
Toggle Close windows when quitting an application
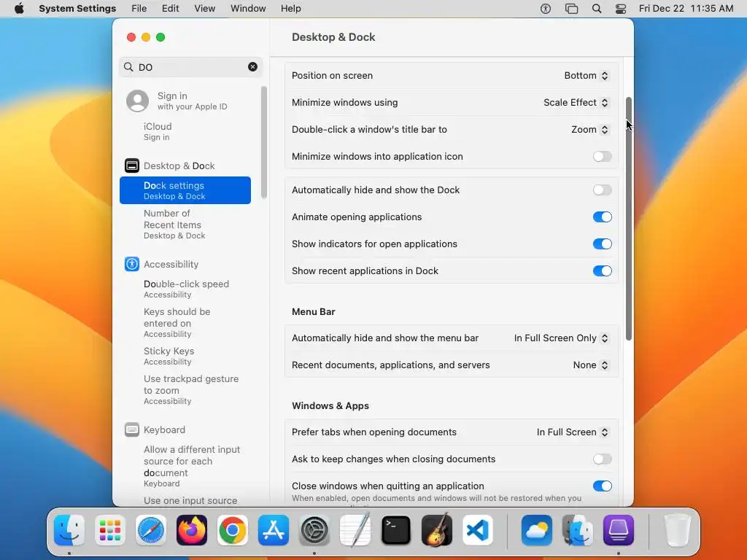(602, 486)
